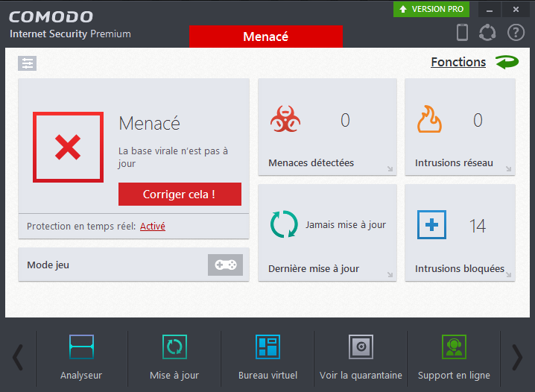Launch Bureau virtuel from bottom bar
535x392 pixels.
point(267,357)
